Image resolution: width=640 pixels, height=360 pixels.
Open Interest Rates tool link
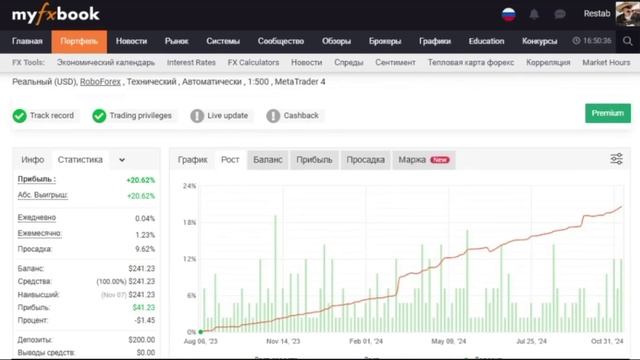[x=191, y=62]
